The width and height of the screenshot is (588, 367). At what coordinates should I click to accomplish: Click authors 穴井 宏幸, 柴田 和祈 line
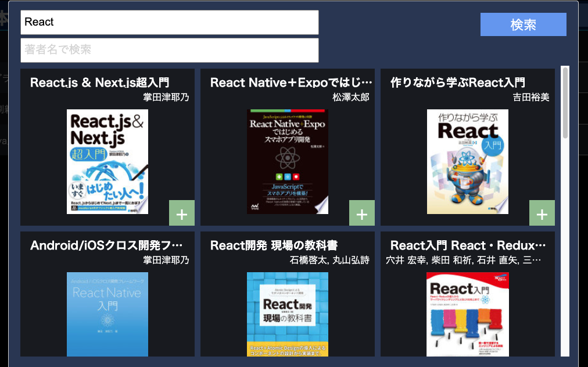[464, 261]
